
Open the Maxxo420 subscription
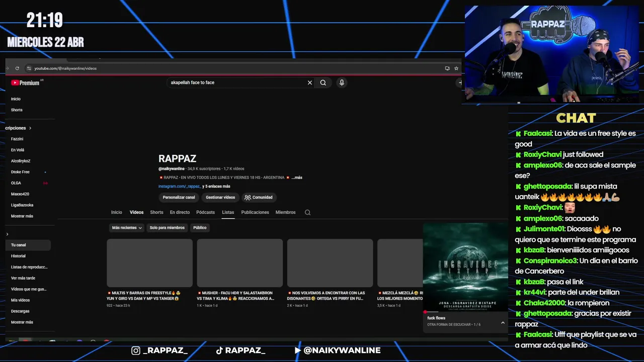tap(20, 195)
